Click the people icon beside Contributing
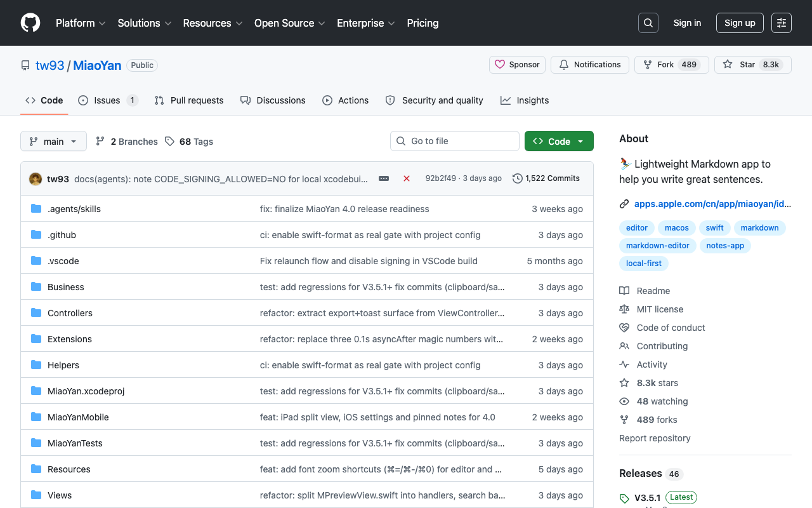The image size is (812, 508). [x=624, y=346]
